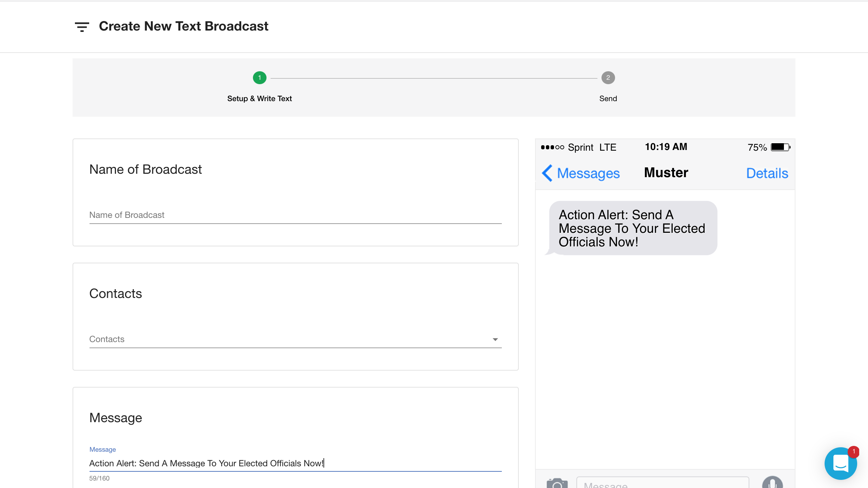Click the Details link in preview
Screen dimensions: 868x488
coord(767,173)
